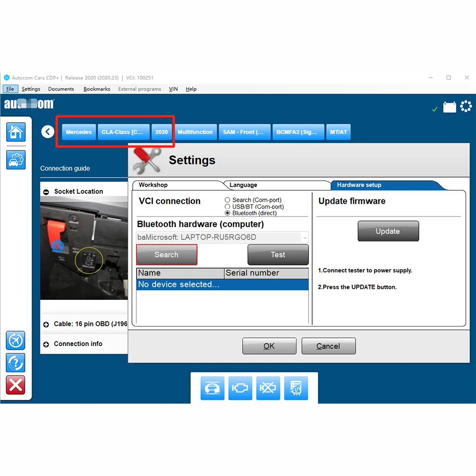This screenshot has width=476, height=476.
Task: Click the erase fault codes icon
Action: [268, 388]
